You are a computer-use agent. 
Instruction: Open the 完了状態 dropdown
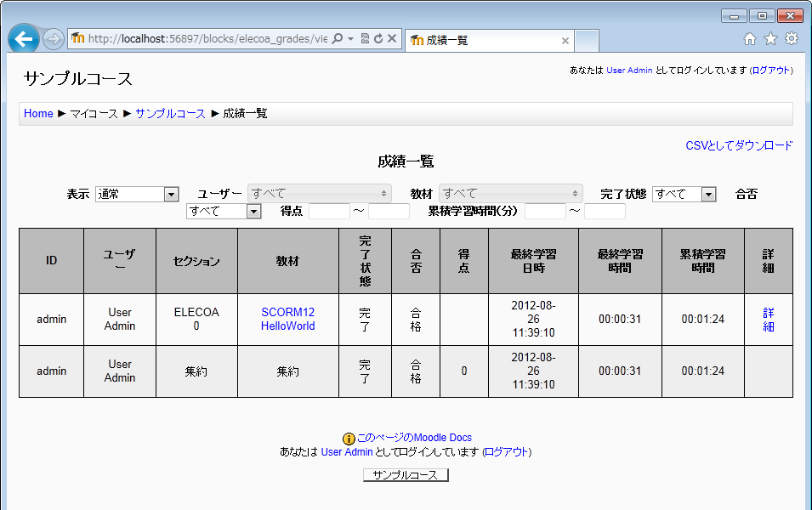684,194
